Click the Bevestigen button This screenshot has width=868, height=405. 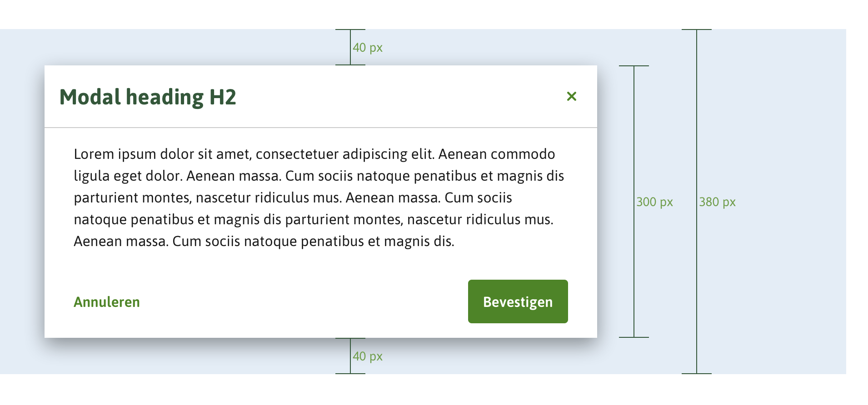518,301
